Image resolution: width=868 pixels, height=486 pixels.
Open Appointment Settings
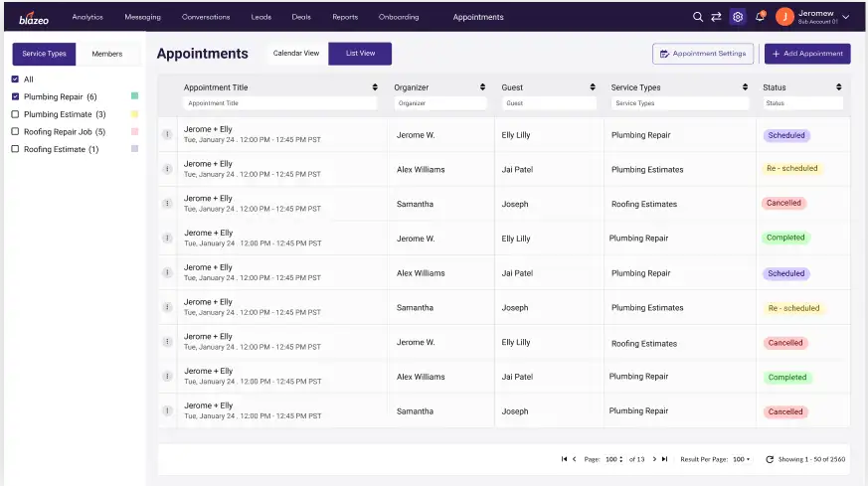[703, 54]
